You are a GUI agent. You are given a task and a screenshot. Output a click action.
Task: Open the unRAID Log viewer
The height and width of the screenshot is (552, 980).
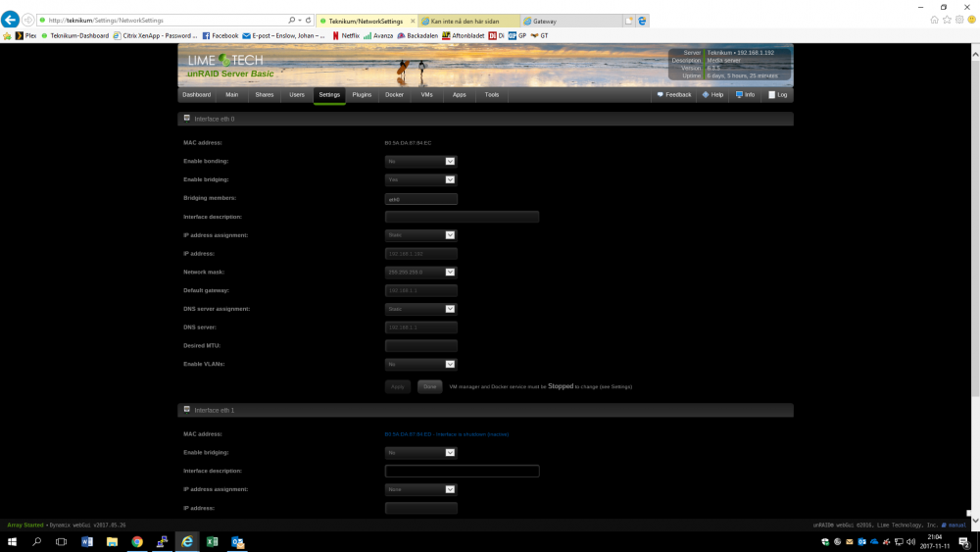(777, 95)
